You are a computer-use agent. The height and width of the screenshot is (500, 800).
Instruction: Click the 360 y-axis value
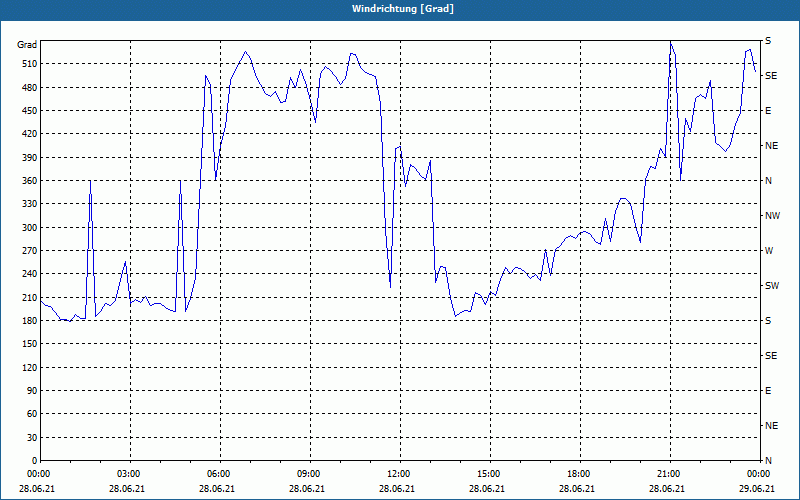(x=30, y=181)
